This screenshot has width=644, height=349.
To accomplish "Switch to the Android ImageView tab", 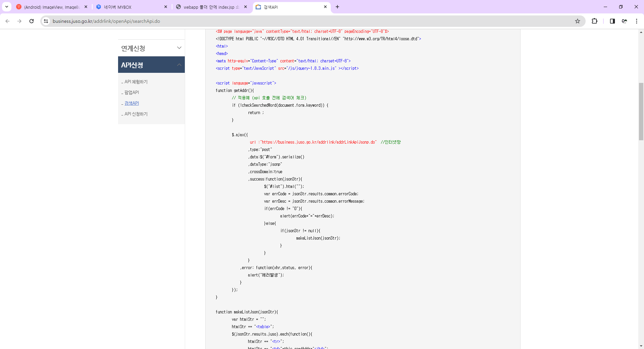I will 52,7.
